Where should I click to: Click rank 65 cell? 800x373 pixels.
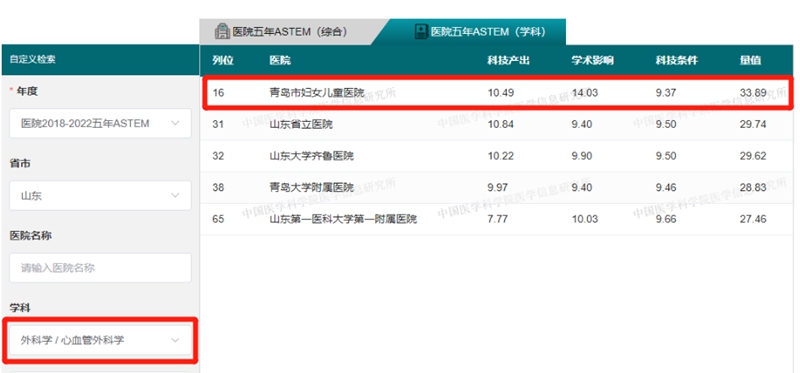(218, 219)
